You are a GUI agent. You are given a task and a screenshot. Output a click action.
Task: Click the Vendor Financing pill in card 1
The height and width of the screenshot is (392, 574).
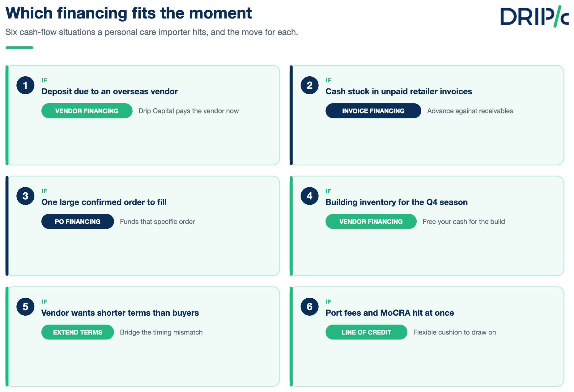click(x=87, y=111)
